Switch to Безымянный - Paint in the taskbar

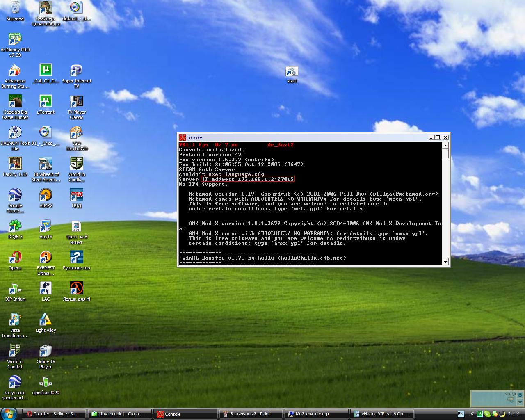pyautogui.click(x=250, y=414)
